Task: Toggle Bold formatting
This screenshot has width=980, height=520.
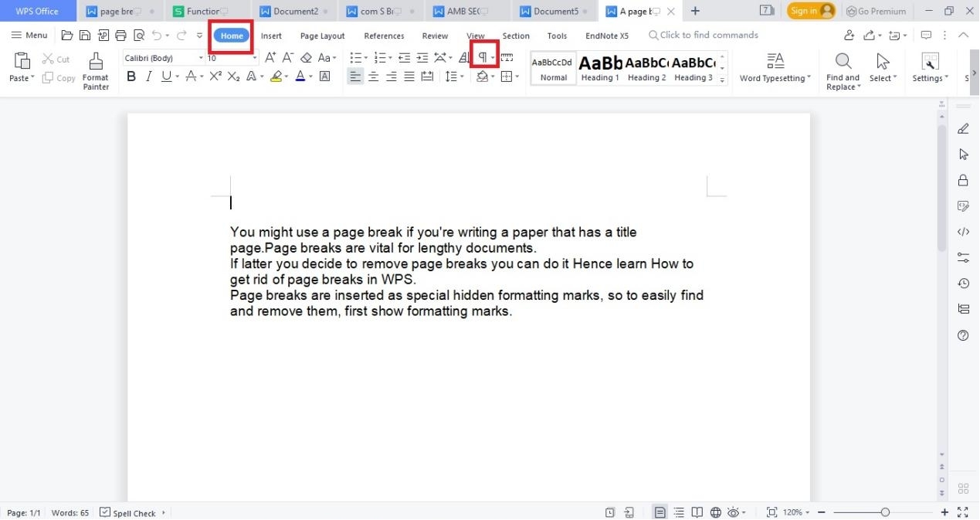Action: [x=131, y=76]
